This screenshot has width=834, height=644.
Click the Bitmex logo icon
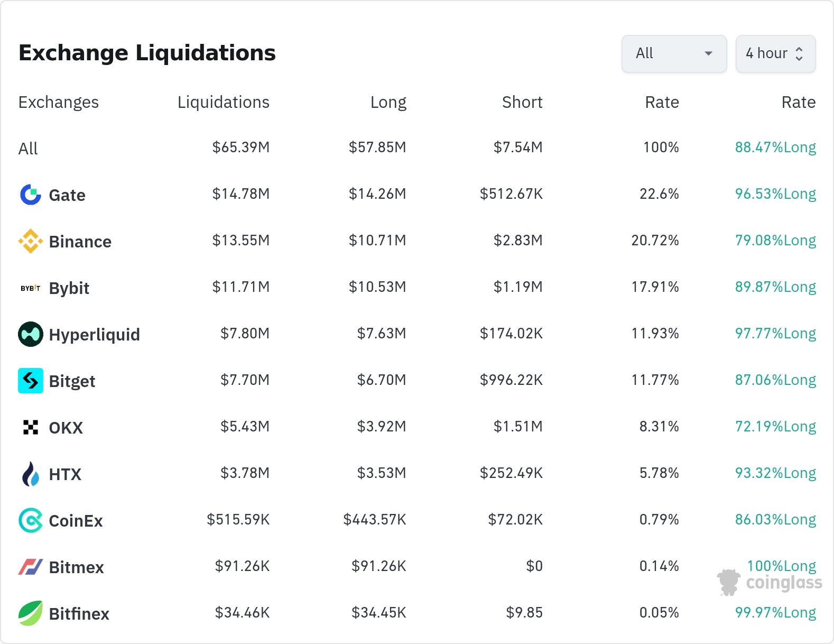[31, 567]
